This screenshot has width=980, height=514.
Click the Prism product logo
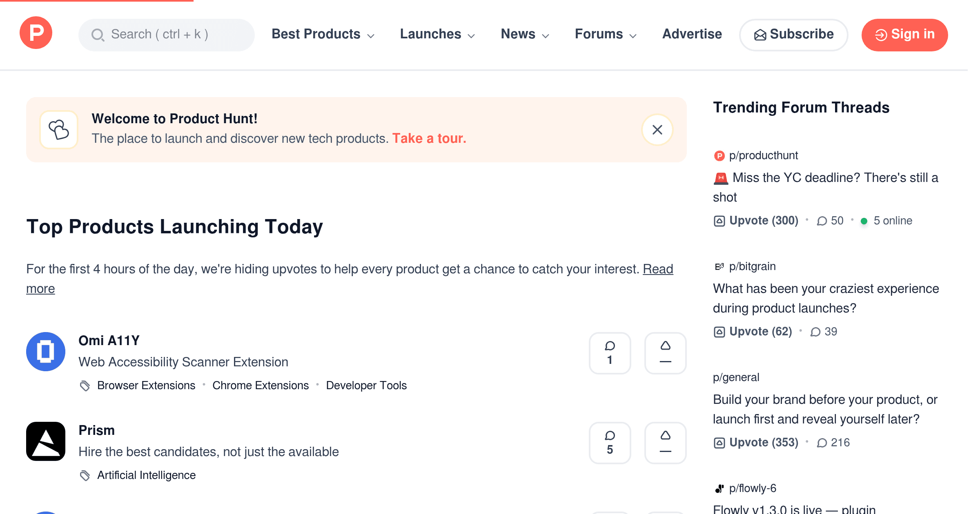[x=46, y=441]
